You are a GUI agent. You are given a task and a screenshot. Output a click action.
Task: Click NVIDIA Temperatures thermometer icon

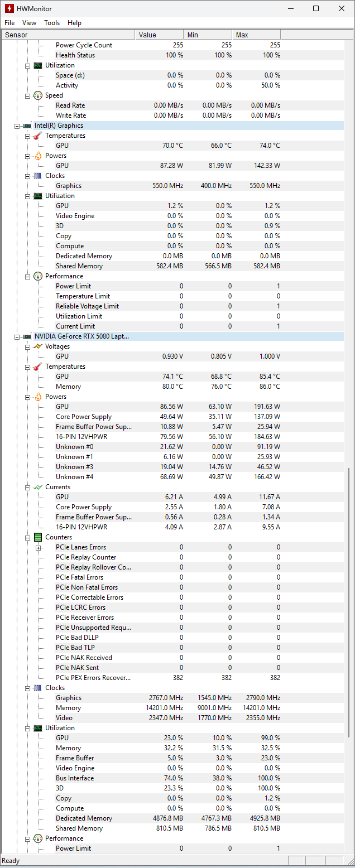point(37,367)
